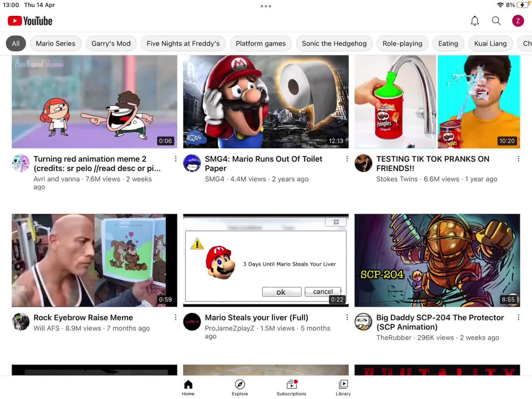Filter by Platform games chip
The height and width of the screenshot is (399, 532).
[261, 44]
